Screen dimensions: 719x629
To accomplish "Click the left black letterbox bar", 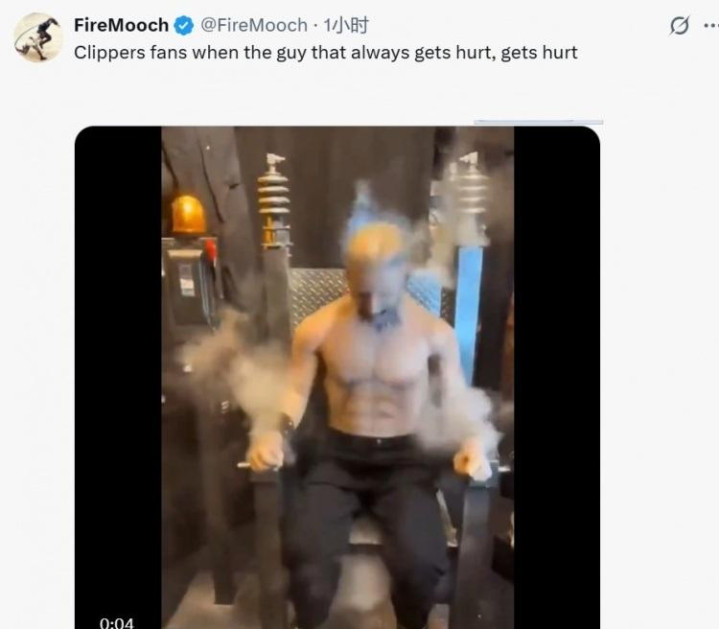I will point(118,377).
